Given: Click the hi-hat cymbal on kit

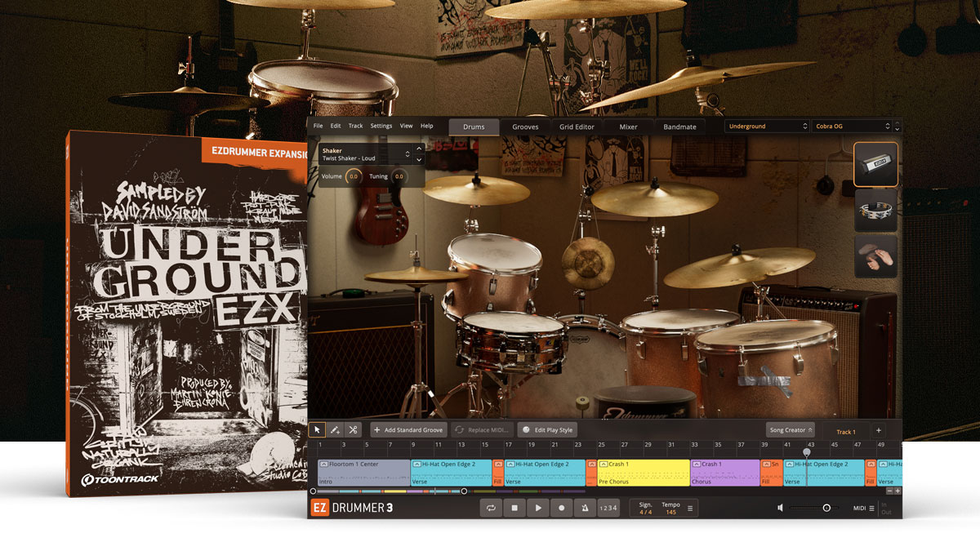Looking at the screenshot, I should point(416,275).
